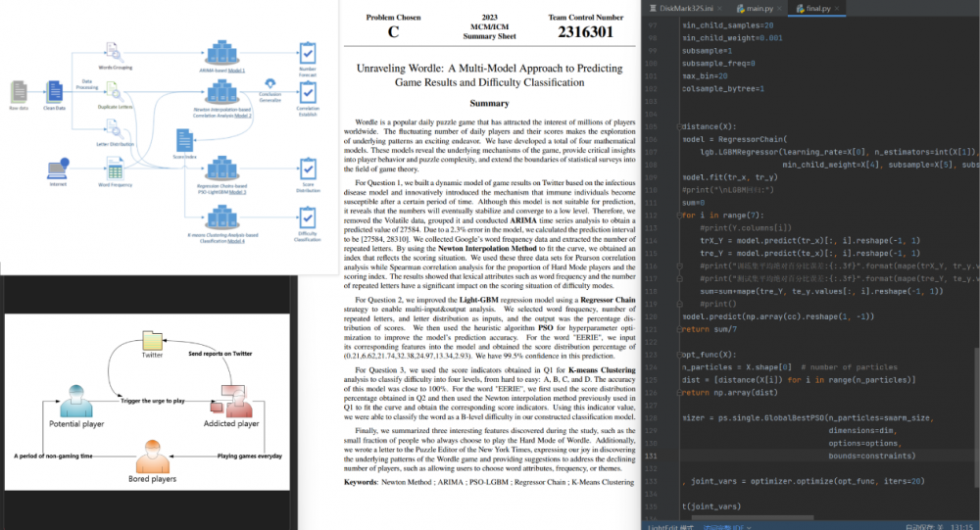Click the Python file icon on main.py tab
This screenshot has height=530, width=980.
tap(741, 8)
